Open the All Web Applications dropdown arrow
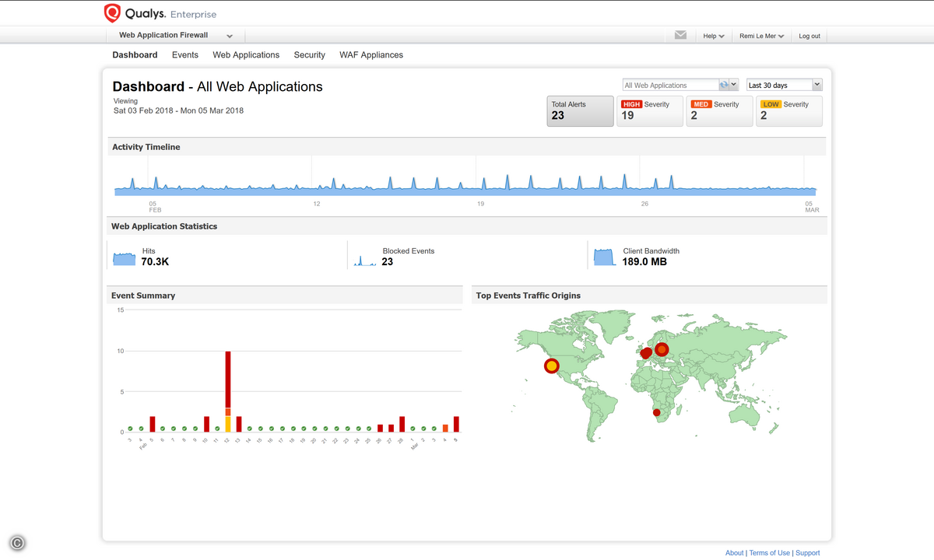 tap(734, 85)
